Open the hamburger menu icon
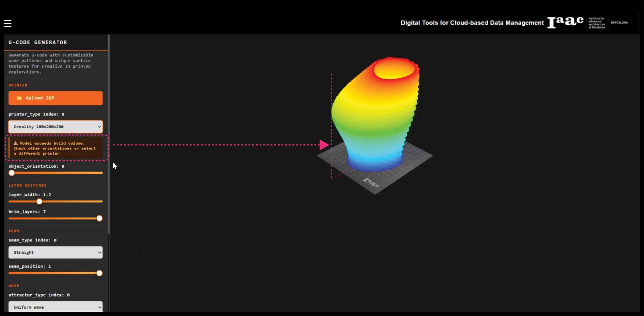This screenshot has height=316, width=644. [8, 23]
